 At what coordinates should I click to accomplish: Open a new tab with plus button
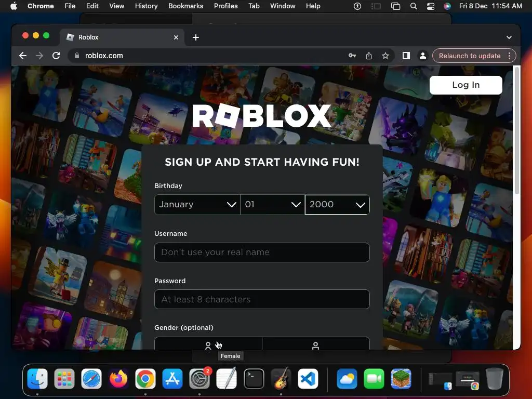196,37
